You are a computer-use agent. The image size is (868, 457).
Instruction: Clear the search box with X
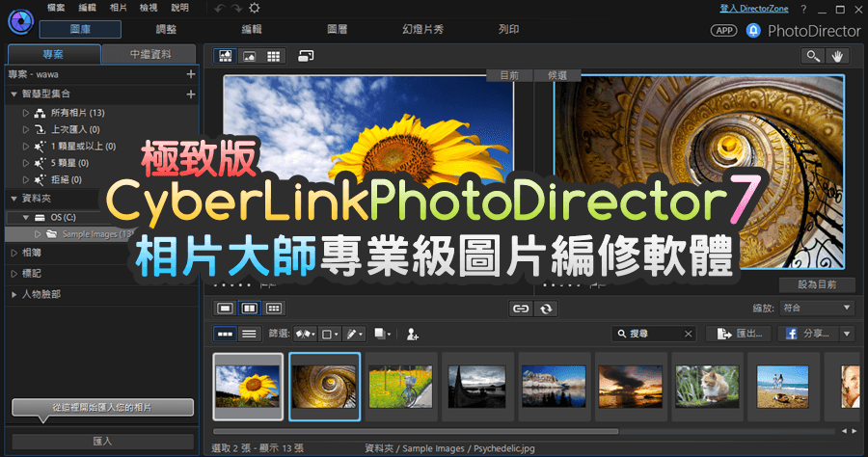tap(688, 334)
